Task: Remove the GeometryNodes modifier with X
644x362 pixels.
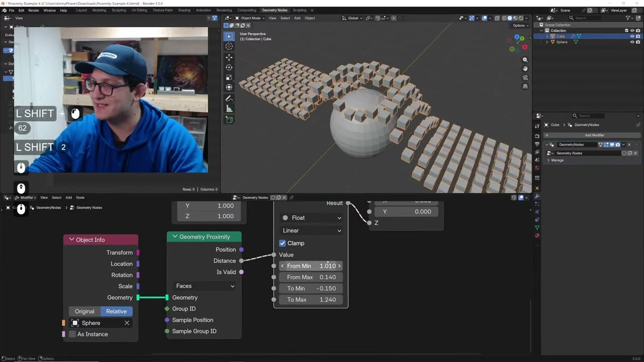Action: (x=629, y=145)
